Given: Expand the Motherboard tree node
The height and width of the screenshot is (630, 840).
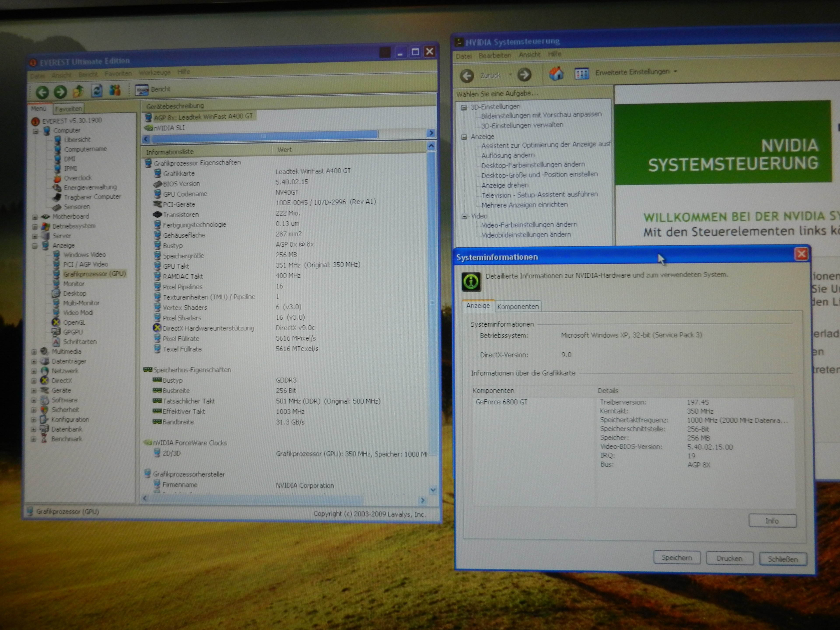Looking at the screenshot, I should (35, 217).
